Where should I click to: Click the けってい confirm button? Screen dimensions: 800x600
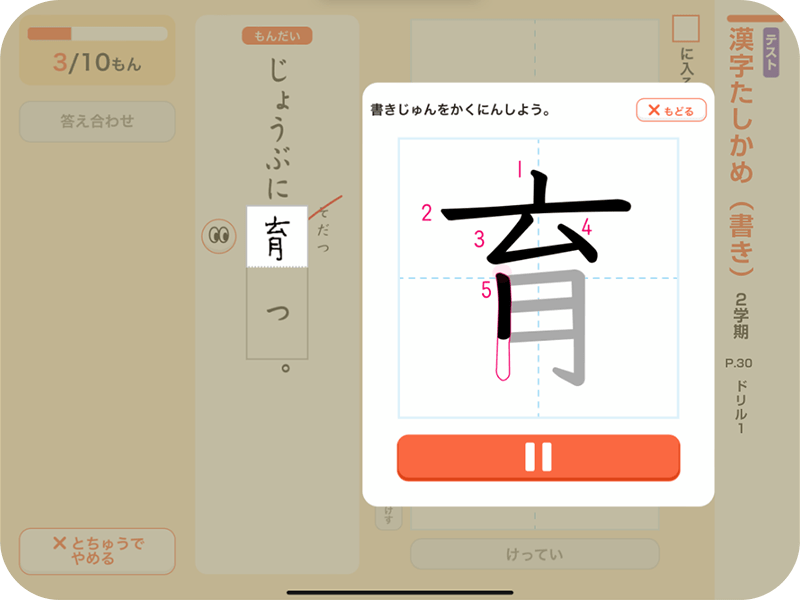[535, 554]
